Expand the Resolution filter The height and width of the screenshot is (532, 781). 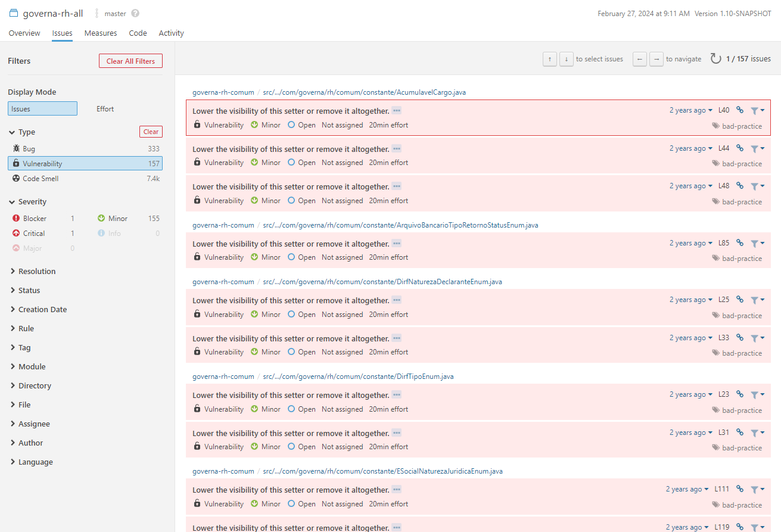(x=33, y=271)
